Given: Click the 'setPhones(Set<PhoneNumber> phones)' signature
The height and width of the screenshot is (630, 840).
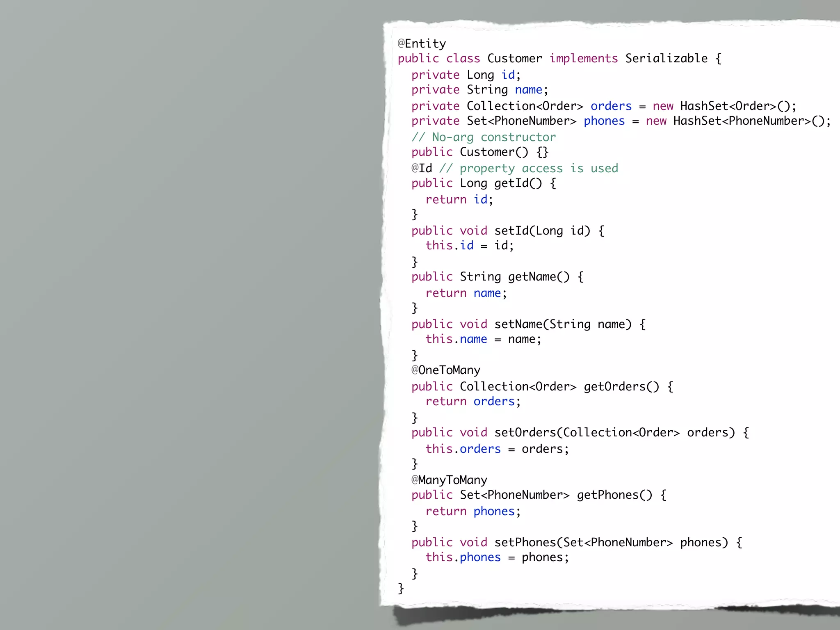Looking at the screenshot, I should tap(577, 543).
